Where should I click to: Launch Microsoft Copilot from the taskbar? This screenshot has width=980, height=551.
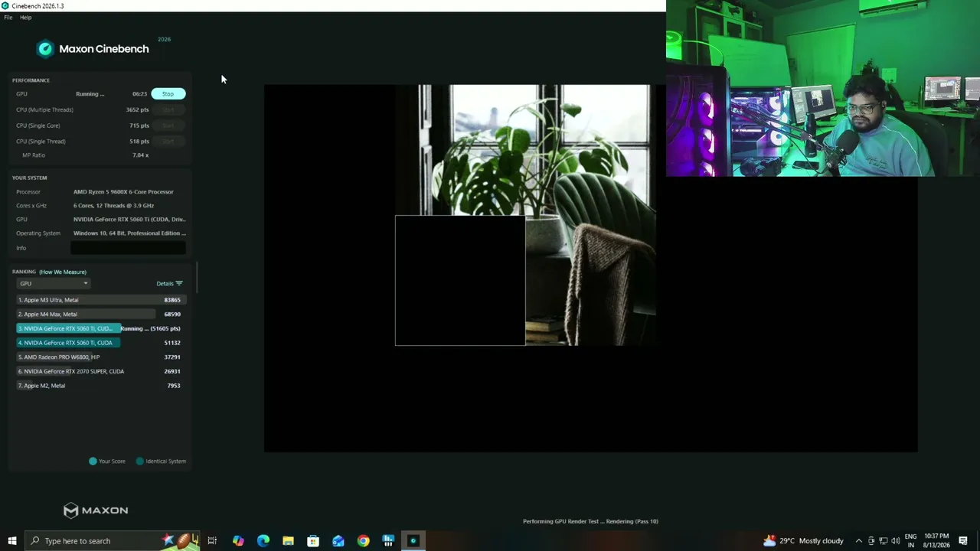pos(238,541)
